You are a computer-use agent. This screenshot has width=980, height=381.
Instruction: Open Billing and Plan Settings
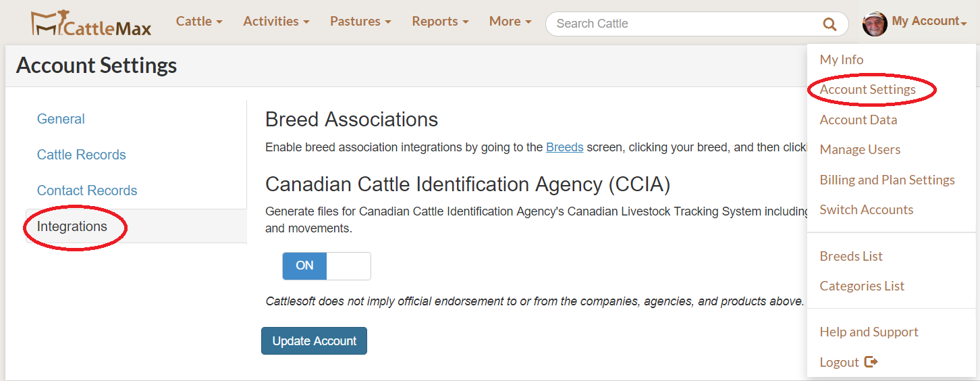point(888,180)
